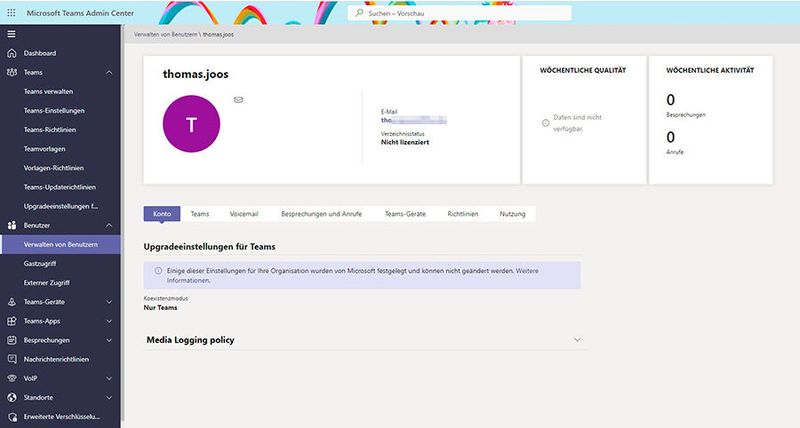Open the Dashboard label in sidebar
Viewport: 800px width, 428px height.
coord(40,53)
